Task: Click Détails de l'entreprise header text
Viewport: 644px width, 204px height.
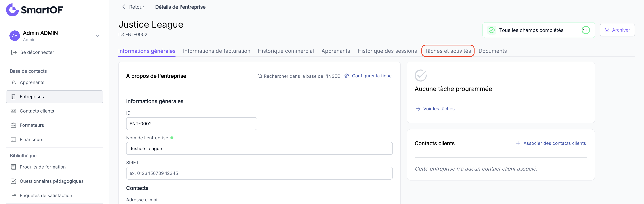Action: [x=180, y=7]
